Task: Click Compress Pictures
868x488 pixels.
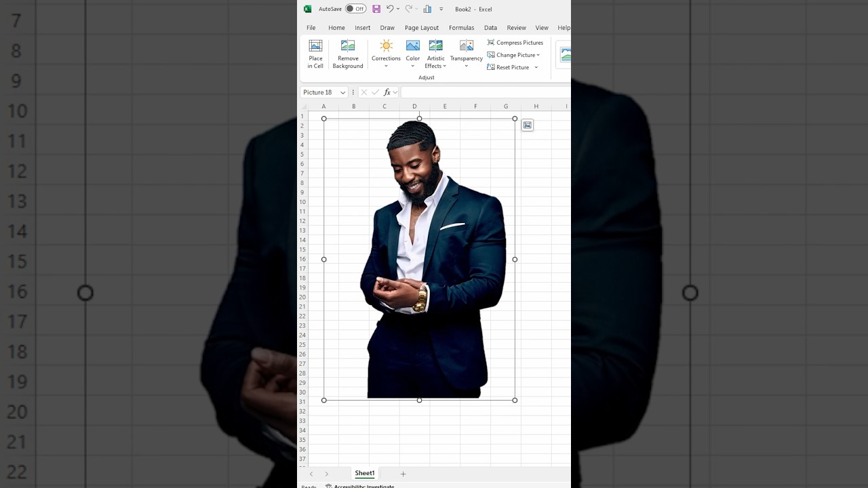Action: pos(515,43)
